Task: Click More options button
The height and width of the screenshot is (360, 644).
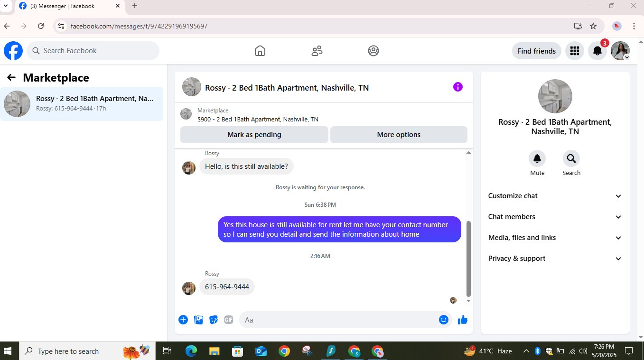Action: (399, 135)
